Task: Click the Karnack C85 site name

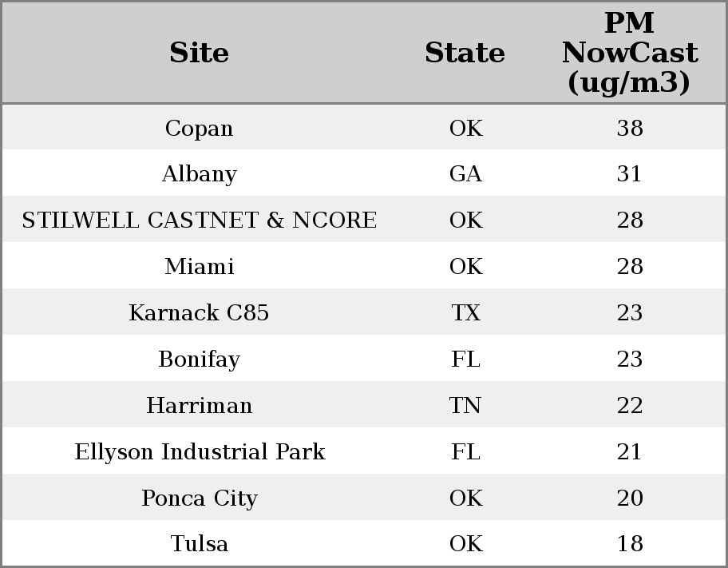Action: [199, 313]
